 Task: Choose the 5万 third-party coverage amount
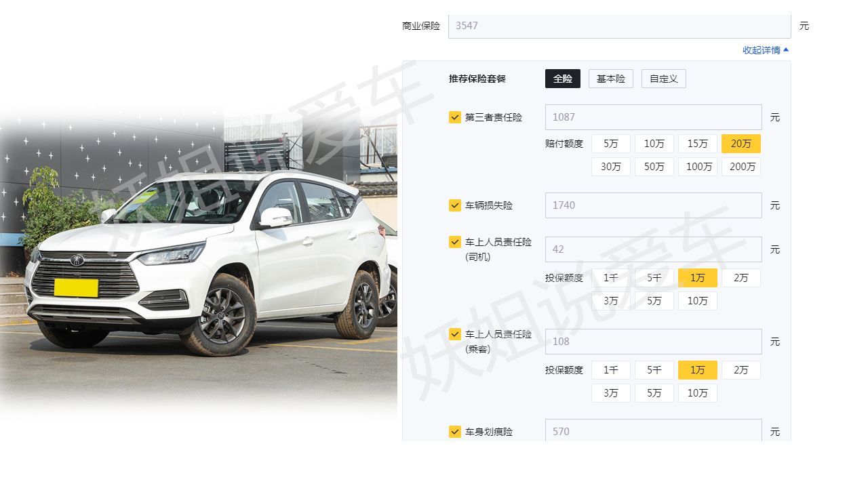coord(611,144)
